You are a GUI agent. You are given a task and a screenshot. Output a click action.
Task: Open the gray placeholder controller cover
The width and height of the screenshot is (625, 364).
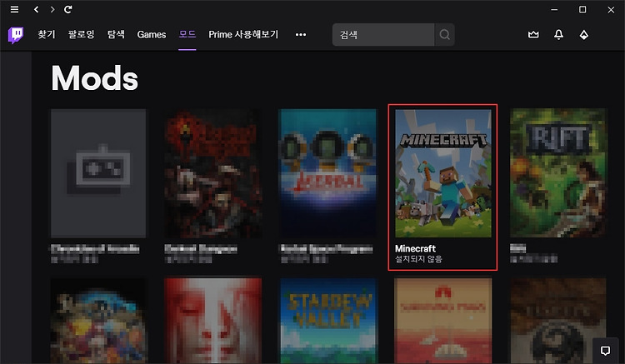(98, 173)
